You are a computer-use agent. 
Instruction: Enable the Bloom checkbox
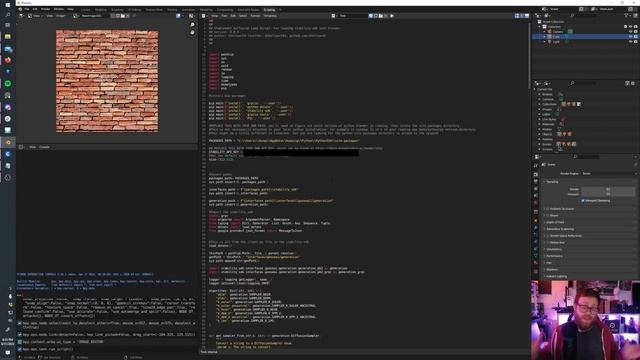point(548,216)
